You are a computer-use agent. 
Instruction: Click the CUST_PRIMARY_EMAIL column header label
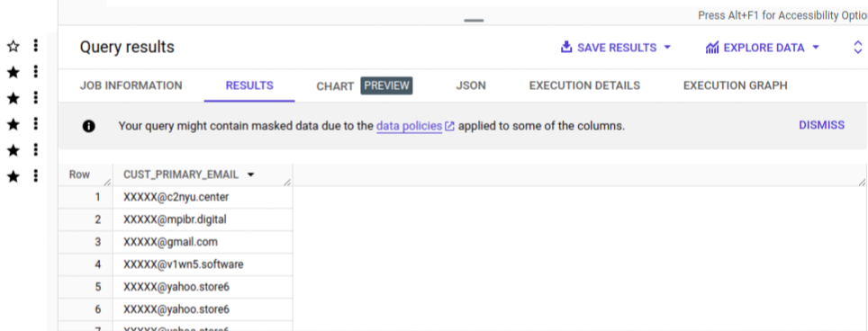pyautogui.click(x=181, y=174)
